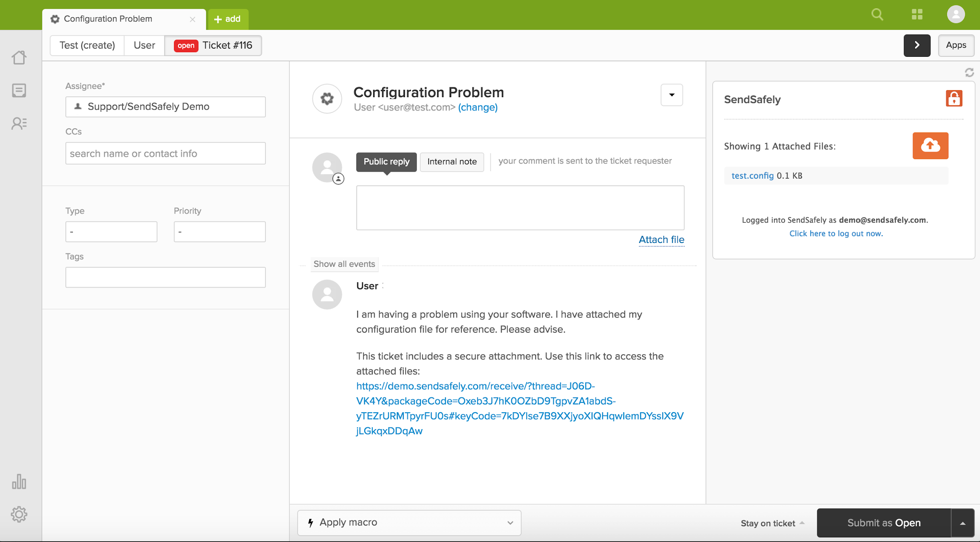Image resolution: width=980 pixels, height=542 pixels.
Task: Click the User comment avatar
Action: (x=327, y=294)
